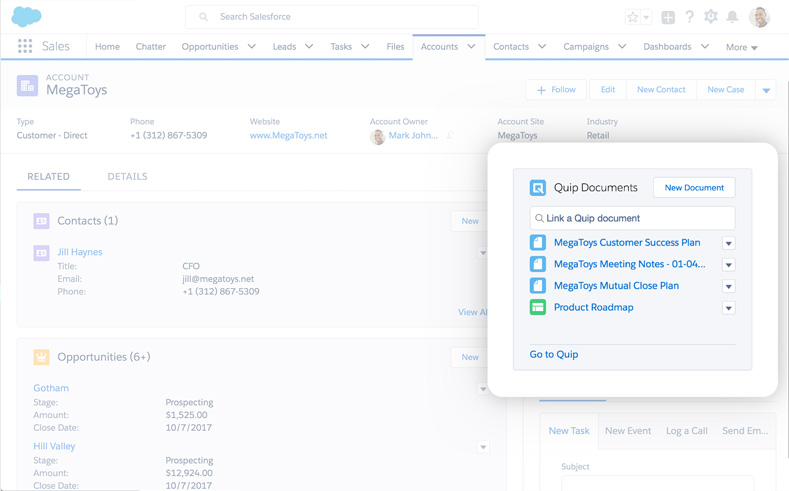Click the Quip Documents logo icon
The width and height of the screenshot is (789, 491).
[538, 188]
